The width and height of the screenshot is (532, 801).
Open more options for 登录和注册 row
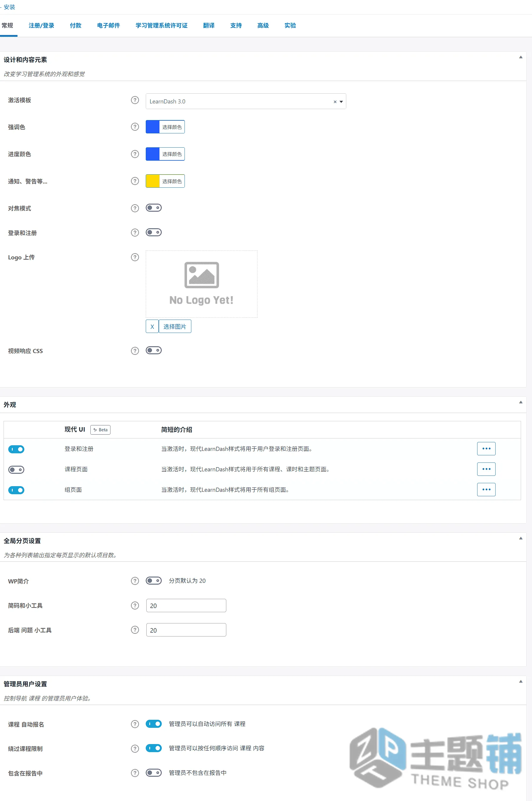click(486, 449)
